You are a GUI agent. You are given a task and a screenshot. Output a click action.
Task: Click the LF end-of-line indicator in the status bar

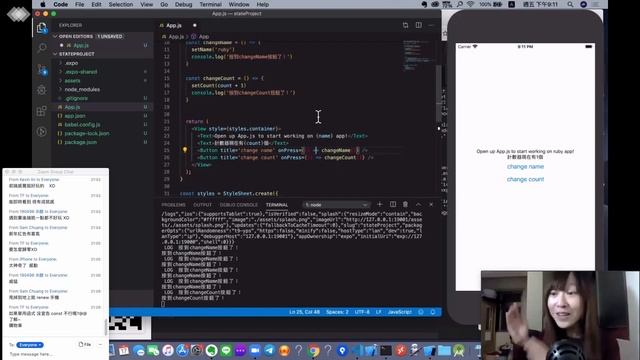tap(378, 312)
